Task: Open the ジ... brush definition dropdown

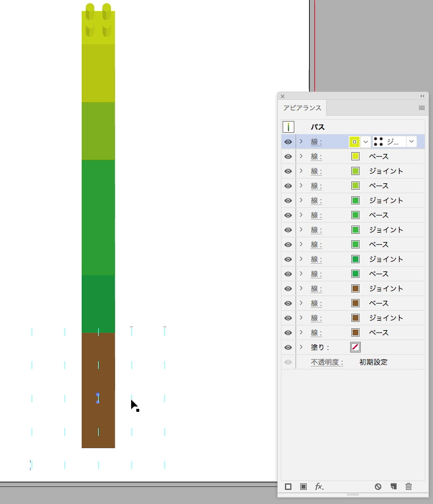Action: pos(411,142)
